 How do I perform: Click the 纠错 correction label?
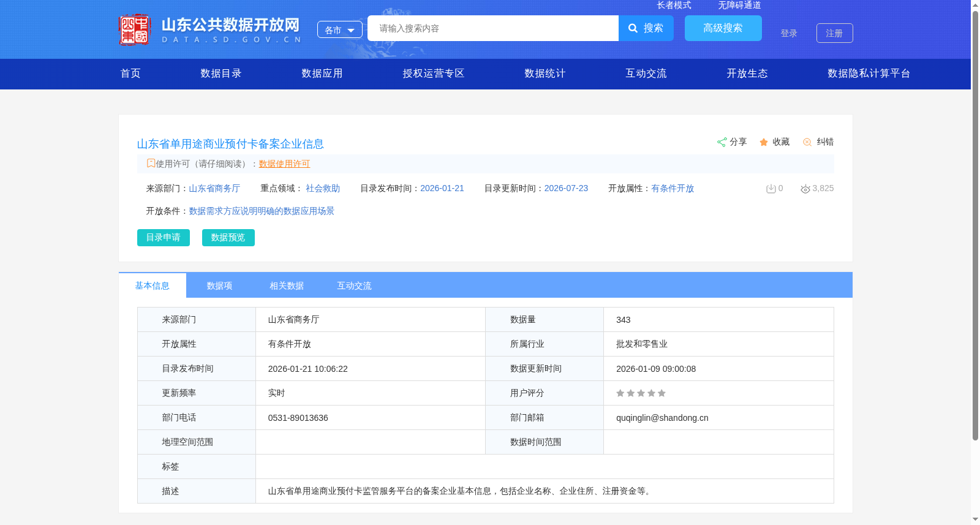[x=825, y=142]
